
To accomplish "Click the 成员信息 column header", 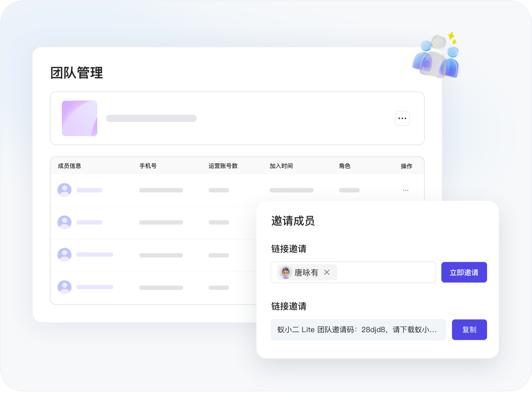I will [x=69, y=166].
